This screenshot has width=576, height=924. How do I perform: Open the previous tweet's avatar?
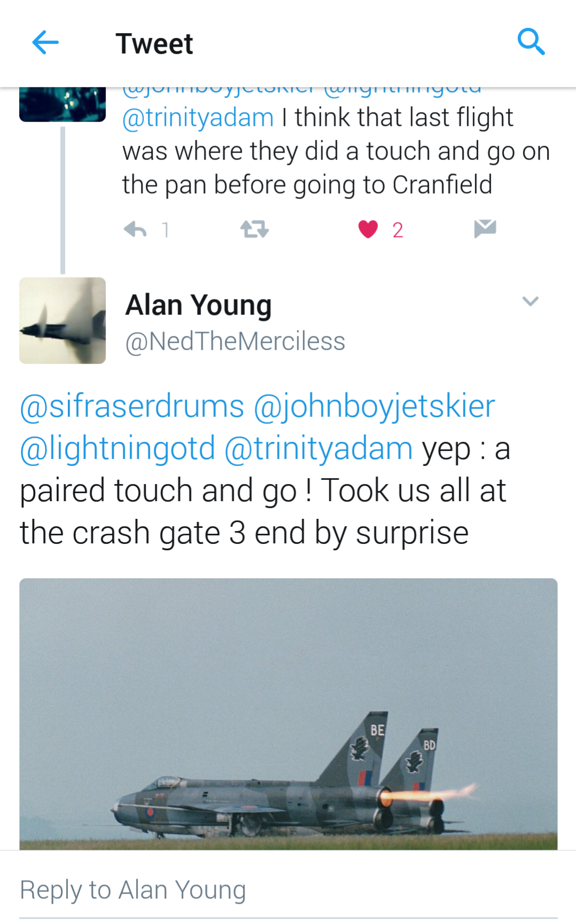tap(62, 104)
